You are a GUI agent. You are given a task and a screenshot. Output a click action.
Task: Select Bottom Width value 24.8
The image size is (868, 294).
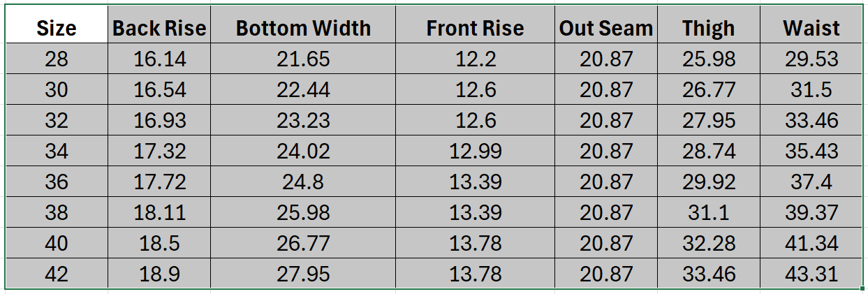(303, 182)
